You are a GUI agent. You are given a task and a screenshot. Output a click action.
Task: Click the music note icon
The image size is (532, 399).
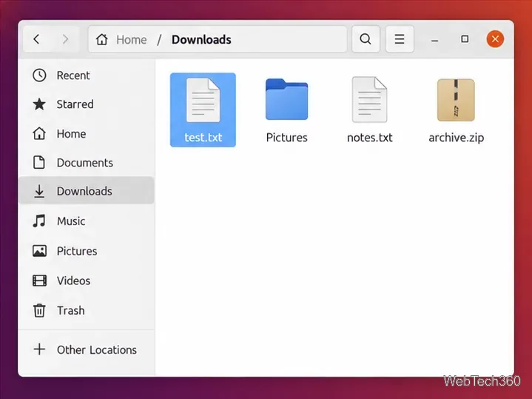pyautogui.click(x=39, y=221)
